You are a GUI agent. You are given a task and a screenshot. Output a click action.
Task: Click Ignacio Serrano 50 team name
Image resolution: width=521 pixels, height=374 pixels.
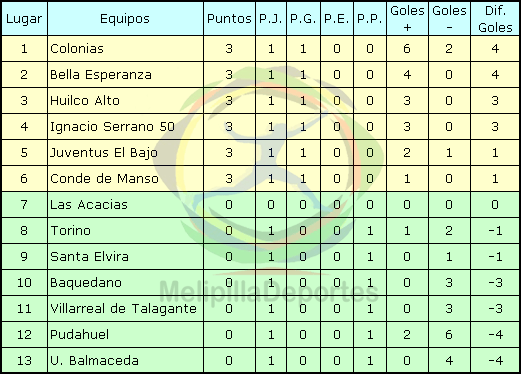pos(112,127)
